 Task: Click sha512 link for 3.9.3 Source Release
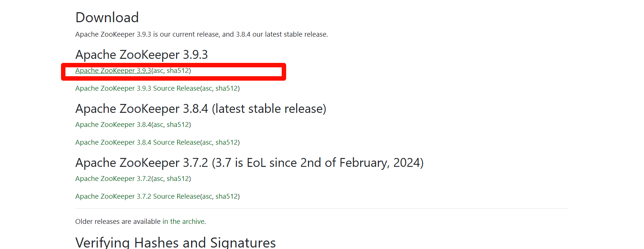(227, 88)
